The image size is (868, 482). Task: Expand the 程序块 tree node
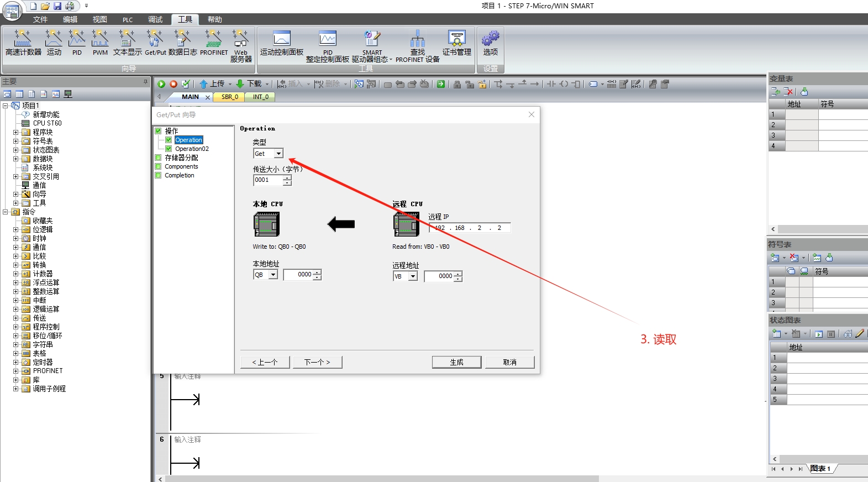pyautogui.click(x=16, y=132)
